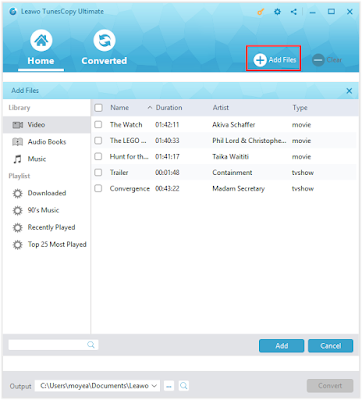Click the Converted circular arrows icon

pyautogui.click(x=104, y=40)
